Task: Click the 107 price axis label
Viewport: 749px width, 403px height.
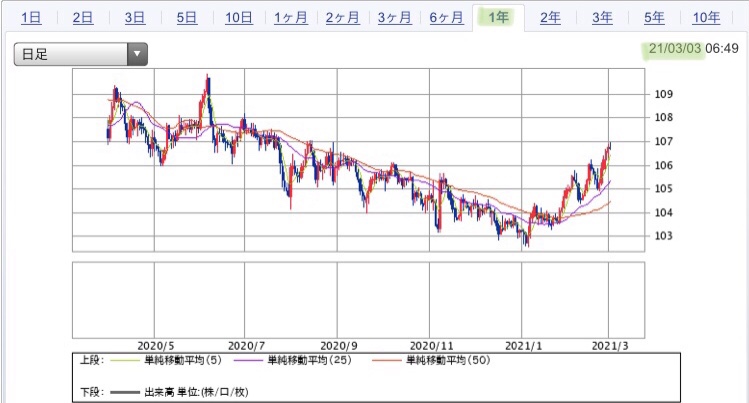Action: pyautogui.click(x=663, y=141)
